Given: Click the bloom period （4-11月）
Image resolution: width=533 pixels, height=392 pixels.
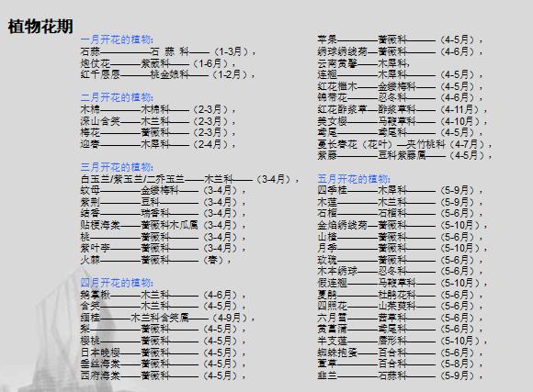Looking at the screenshot, I should tap(459, 109).
